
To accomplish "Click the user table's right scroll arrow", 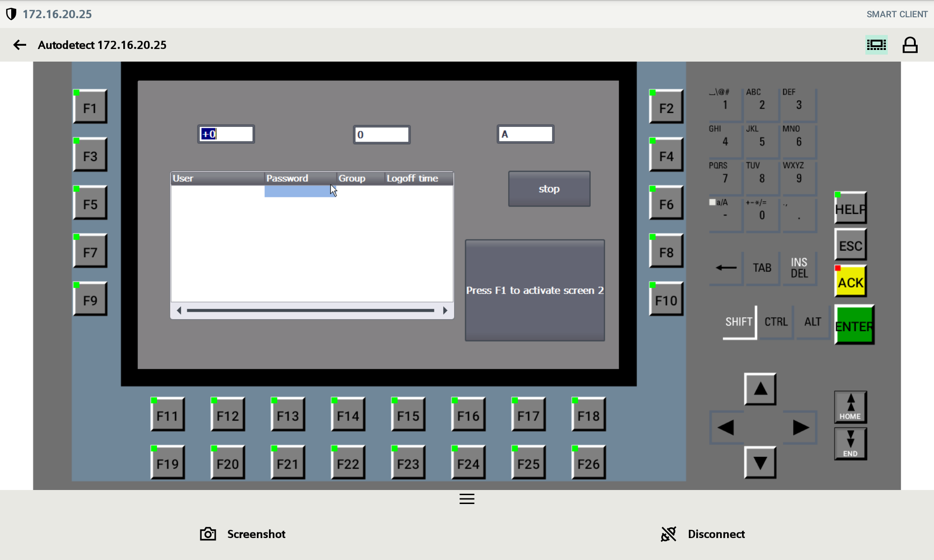I will 445,310.
